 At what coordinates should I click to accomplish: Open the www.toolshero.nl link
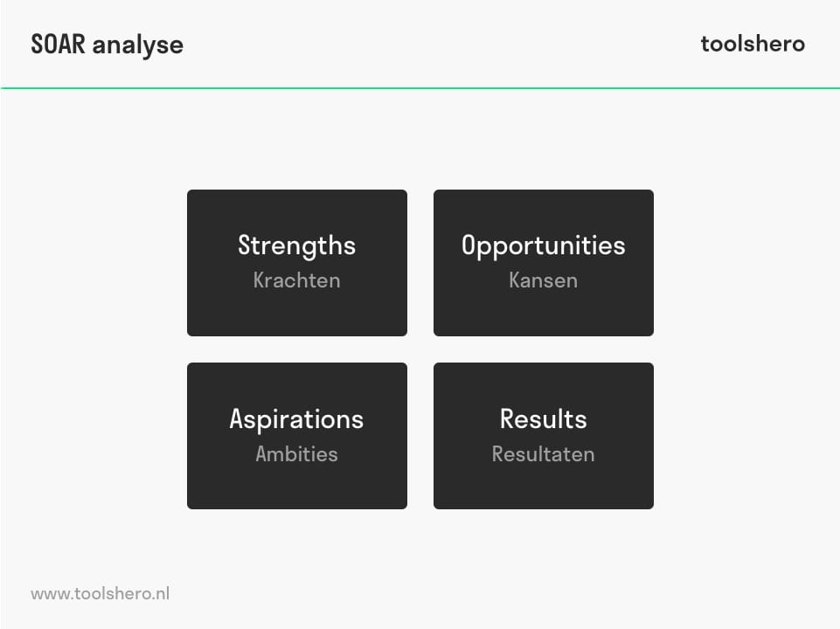click(x=100, y=594)
